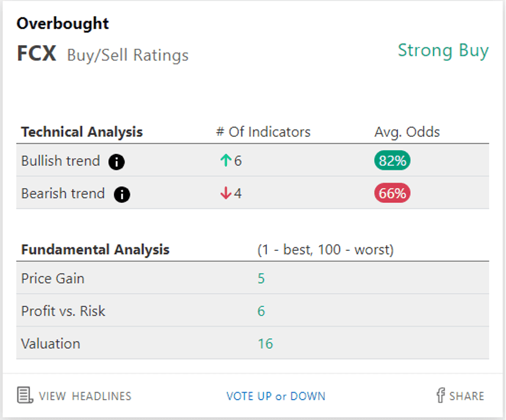Click the headlines document icon

(25, 396)
